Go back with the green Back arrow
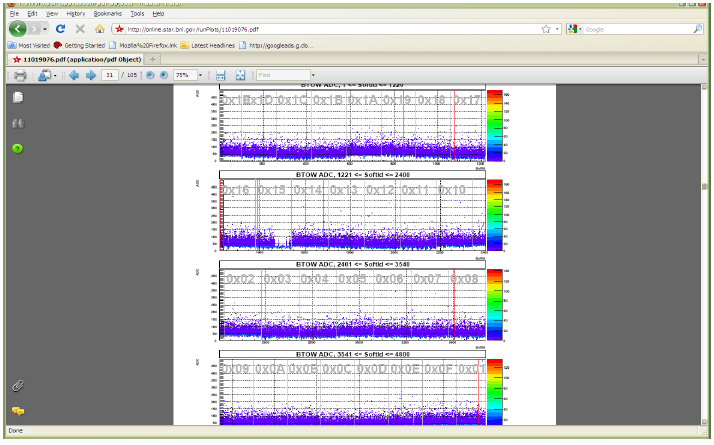Image resolution: width=714 pixels, height=445 pixels. 17,29
